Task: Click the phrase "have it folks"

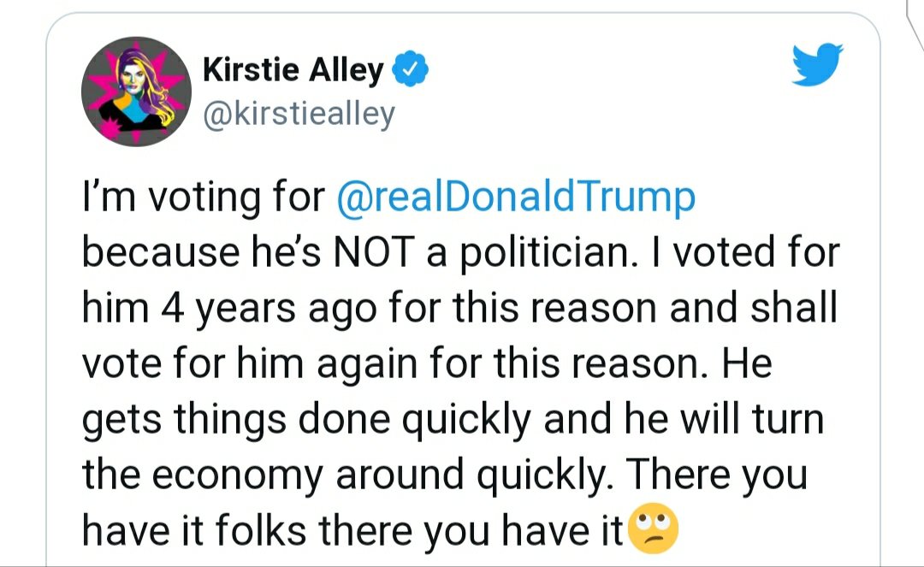Action: (193, 531)
